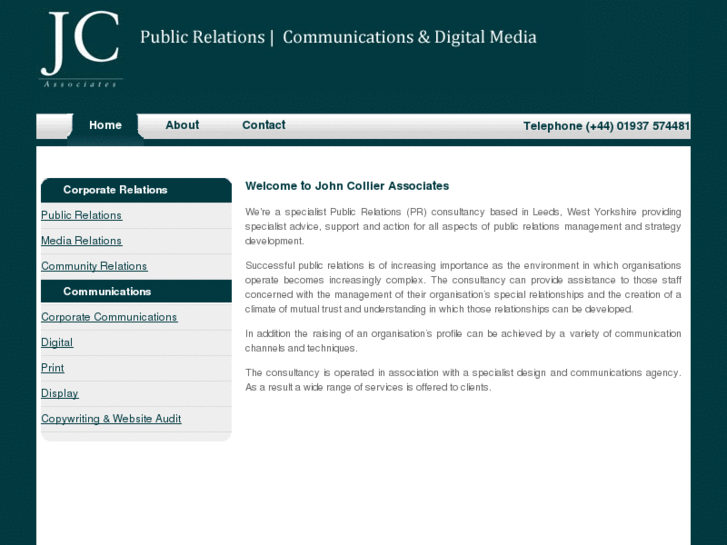This screenshot has width=727, height=545.
Task: Open the Copywriting & Website Audit link
Action: (x=111, y=419)
